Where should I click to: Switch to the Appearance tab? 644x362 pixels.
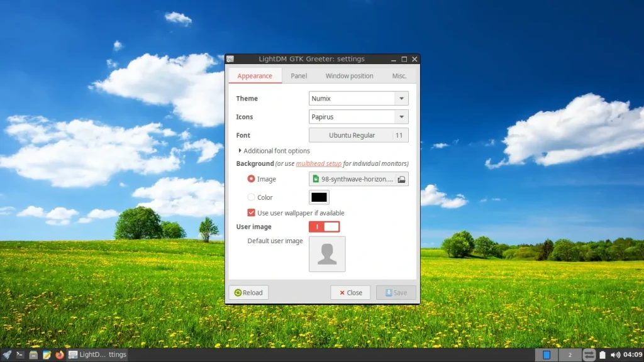click(255, 76)
